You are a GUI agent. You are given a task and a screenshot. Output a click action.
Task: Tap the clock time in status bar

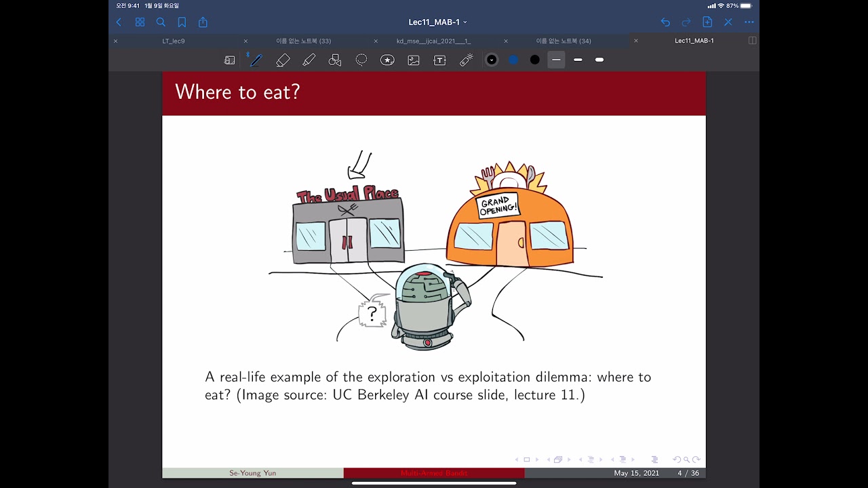[127, 6]
